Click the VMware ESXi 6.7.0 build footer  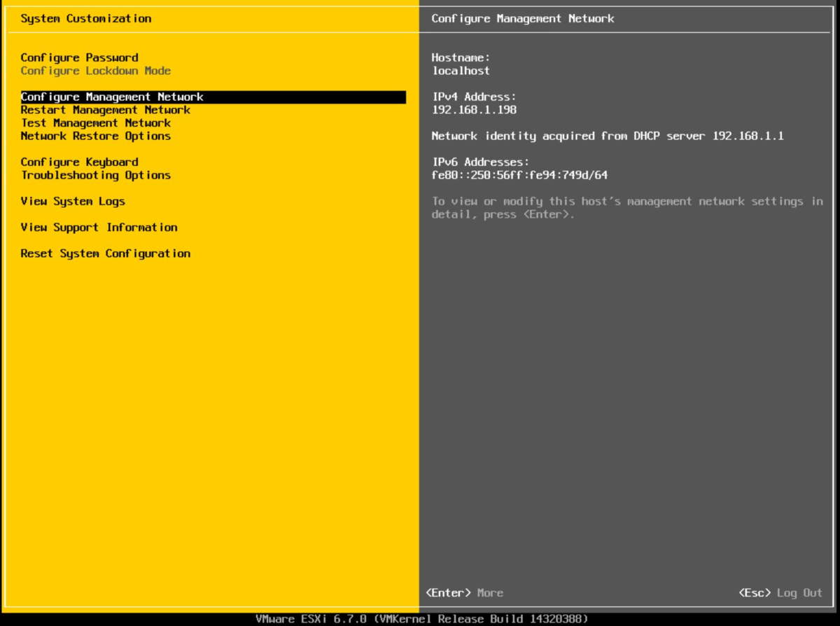[422, 619]
